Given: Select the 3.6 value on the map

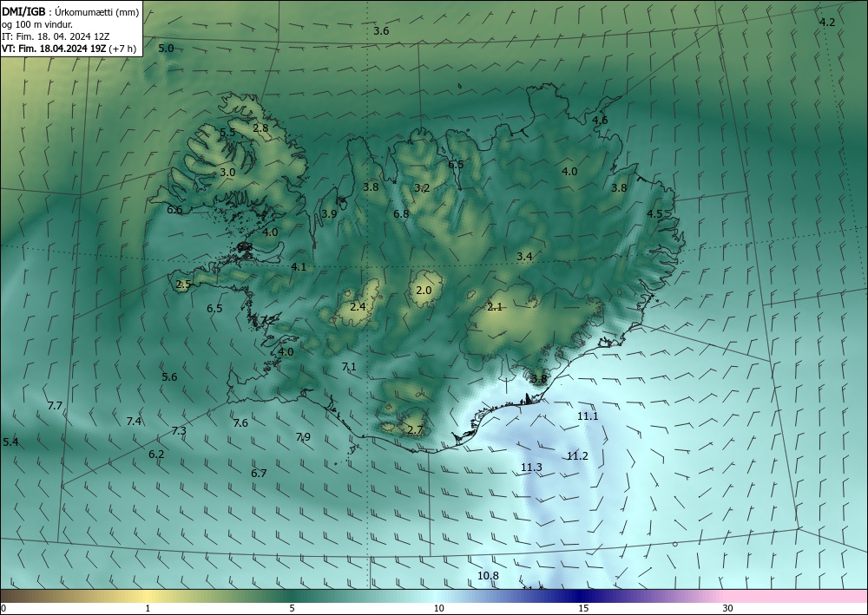Looking at the screenshot, I should click(381, 31).
